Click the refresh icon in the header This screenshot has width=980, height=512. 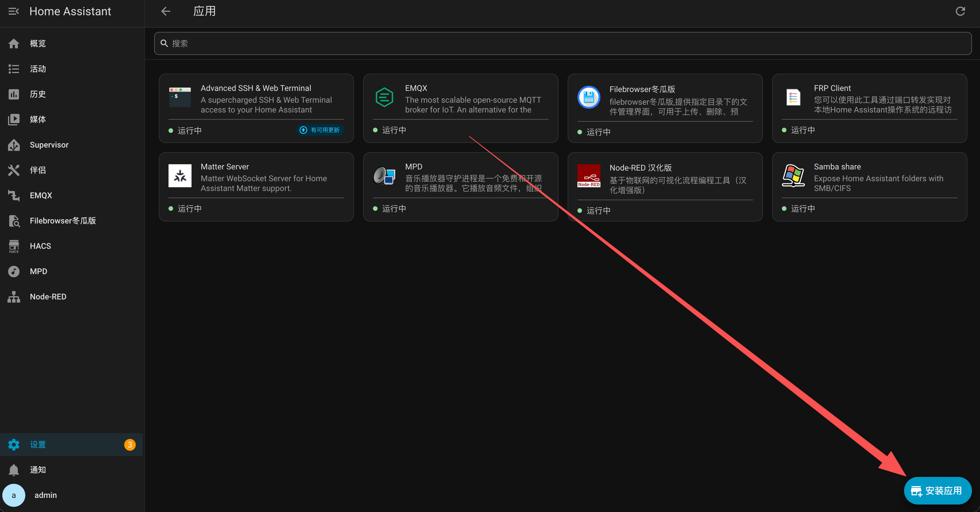pos(960,12)
